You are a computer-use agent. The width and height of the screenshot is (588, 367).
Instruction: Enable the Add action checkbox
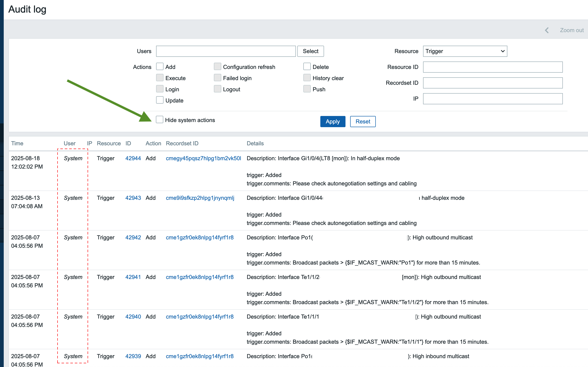160,67
